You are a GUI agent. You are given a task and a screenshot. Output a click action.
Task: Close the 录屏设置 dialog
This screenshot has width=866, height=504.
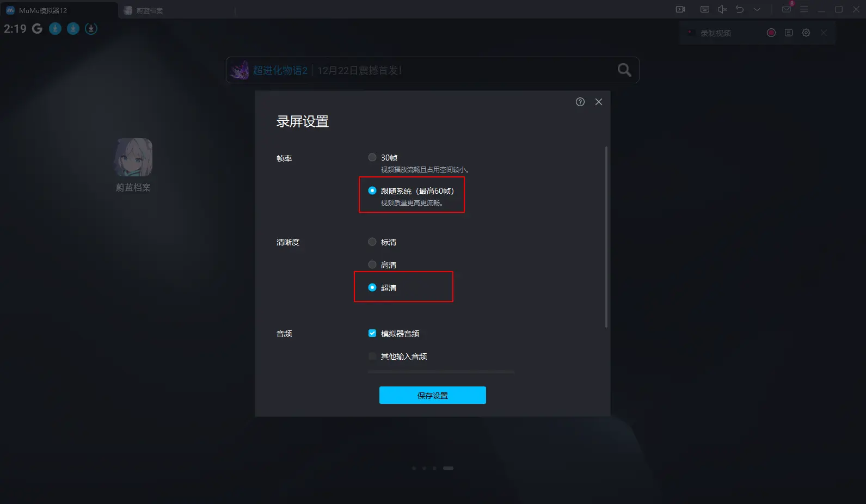599,102
